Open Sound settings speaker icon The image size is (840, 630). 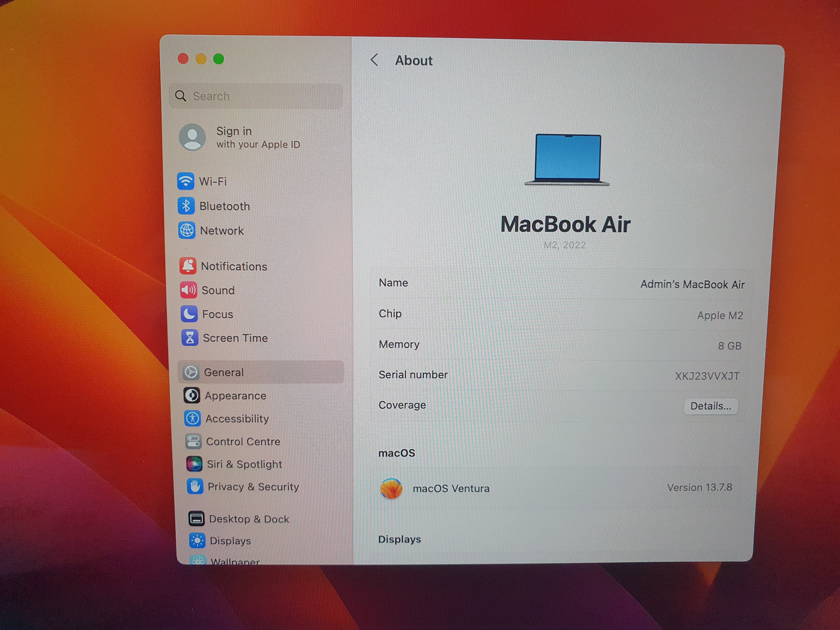point(188,290)
